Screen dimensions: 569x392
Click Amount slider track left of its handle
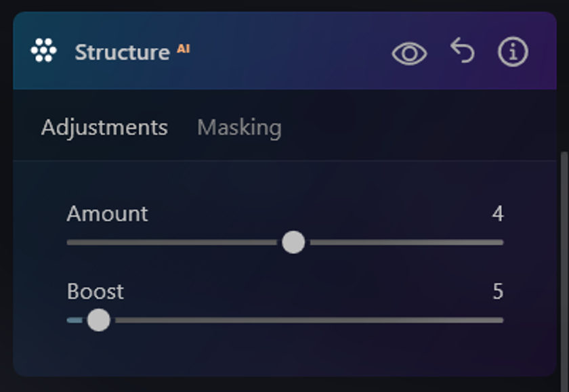pos(171,242)
